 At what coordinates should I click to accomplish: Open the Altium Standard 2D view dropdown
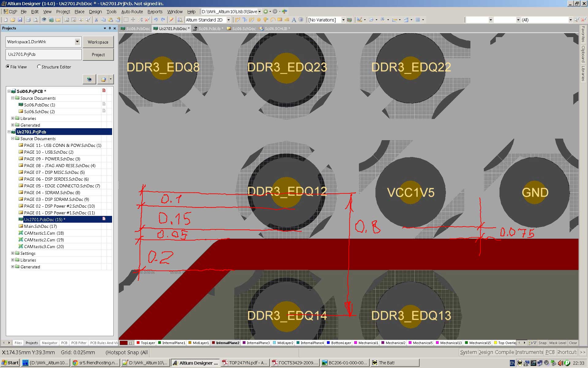[x=228, y=20]
